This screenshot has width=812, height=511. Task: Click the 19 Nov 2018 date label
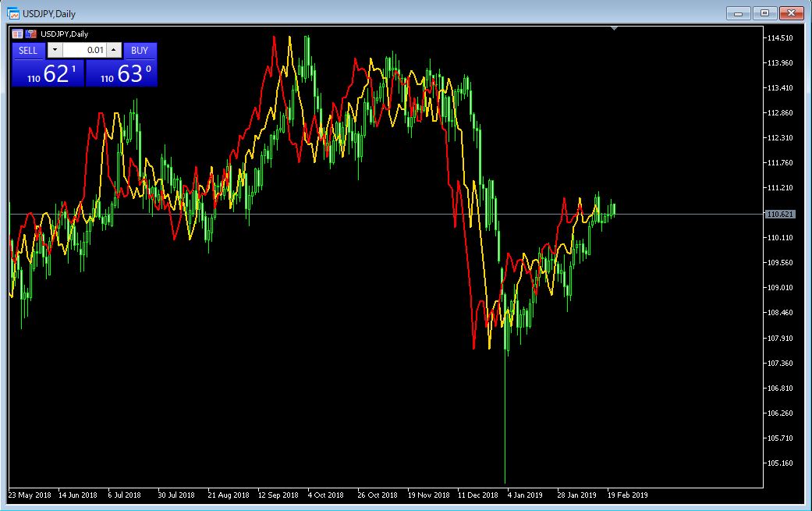pyautogui.click(x=429, y=495)
